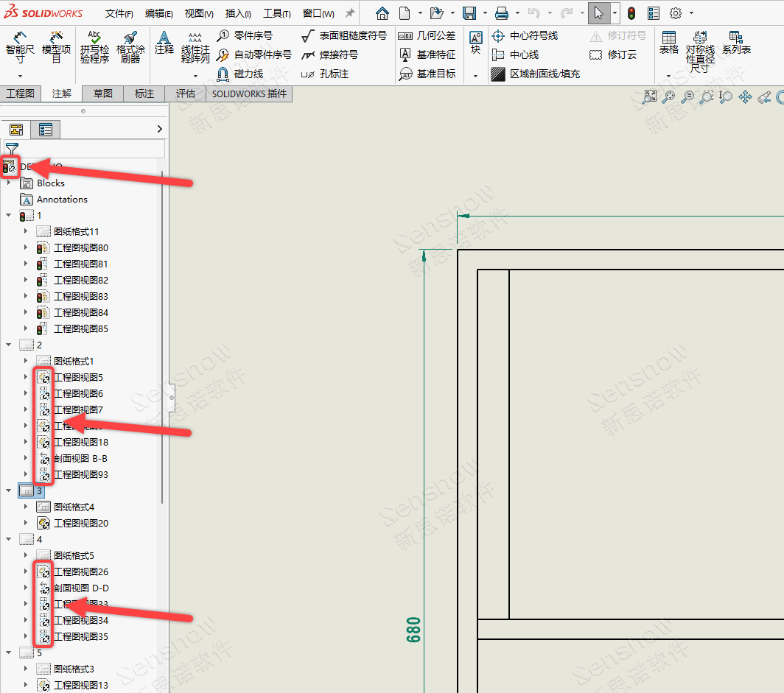The image size is (784, 693).
Task: Pin the menu bar with pushpin icon
Action: click(x=350, y=13)
